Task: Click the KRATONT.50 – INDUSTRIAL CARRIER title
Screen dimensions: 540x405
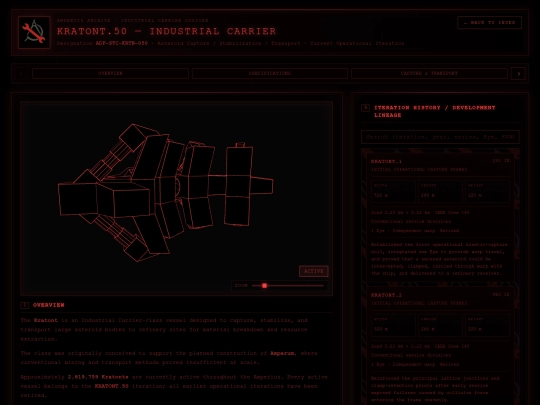Action: (x=166, y=31)
